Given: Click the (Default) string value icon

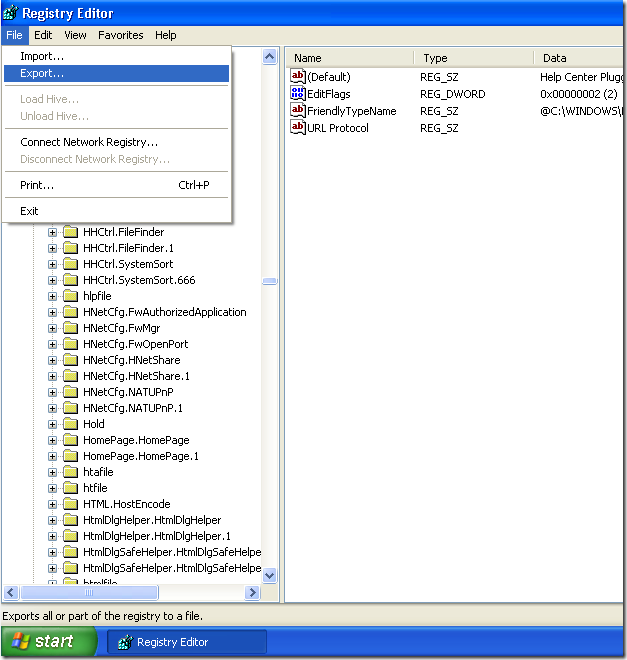Looking at the screenshot, I should (298, 76).
